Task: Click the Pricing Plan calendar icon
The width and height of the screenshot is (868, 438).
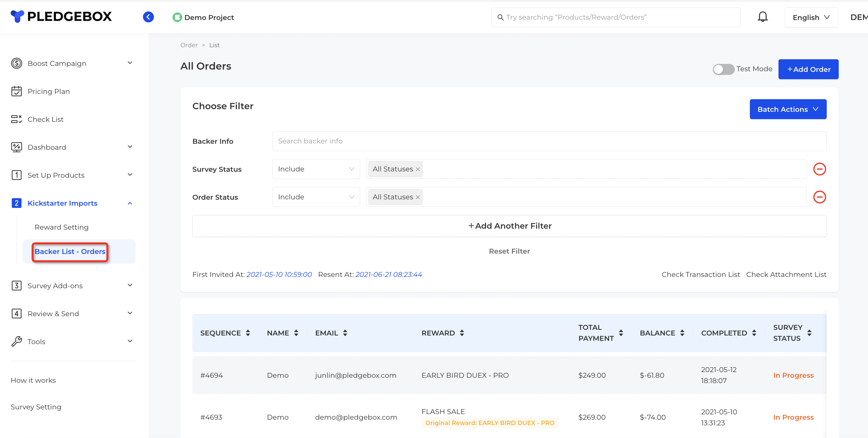Action: pyautogui.click(x=17, y=91)
